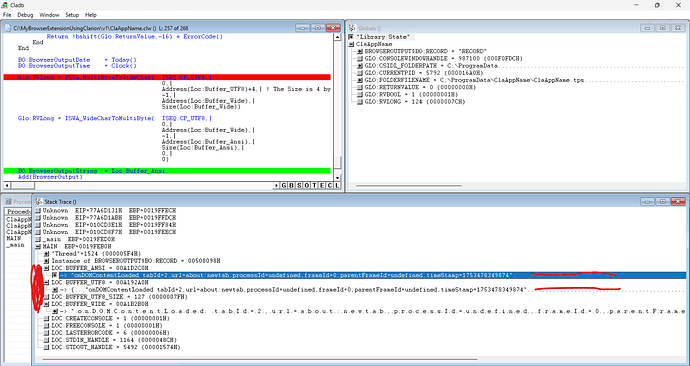Screen dimensions: 690x366
Task: Select the Add(BrowserOutput) code line
Action: pos(50,177)
